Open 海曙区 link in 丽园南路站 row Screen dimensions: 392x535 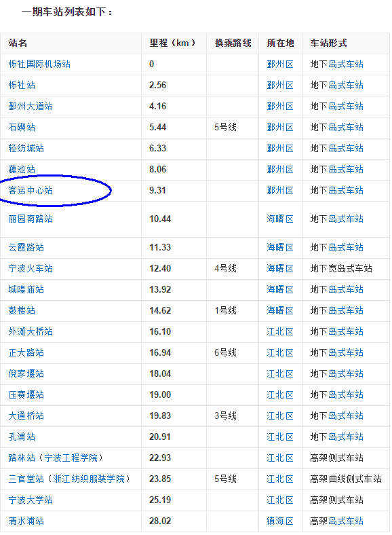280,219
